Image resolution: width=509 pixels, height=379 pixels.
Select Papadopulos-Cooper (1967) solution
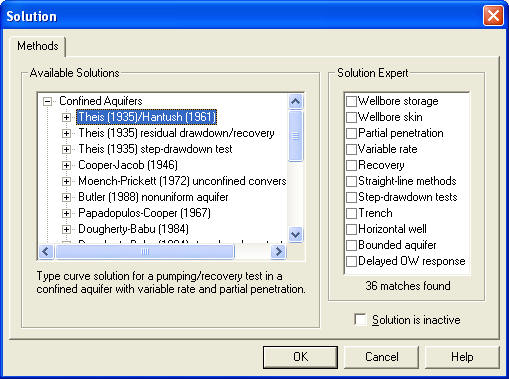(144, 213)
